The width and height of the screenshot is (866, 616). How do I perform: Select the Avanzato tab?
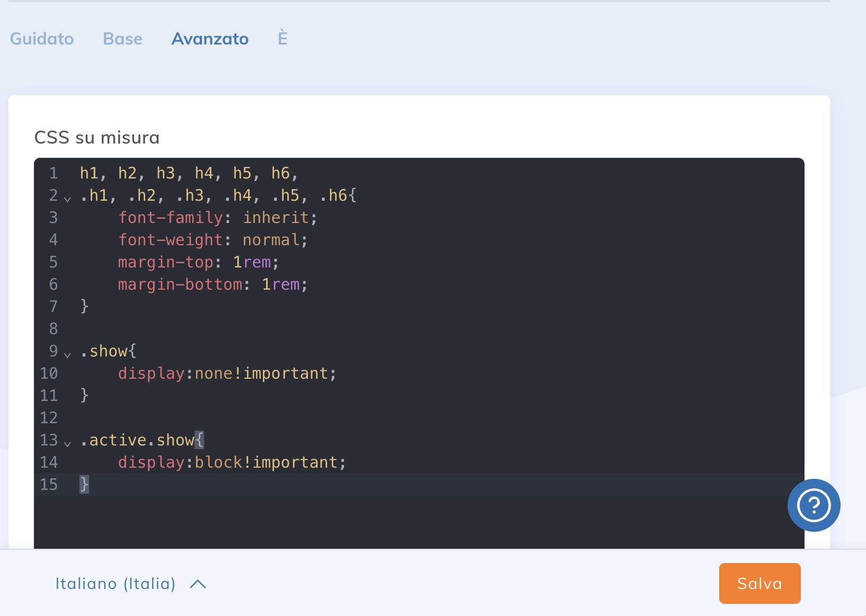(210, 39)
